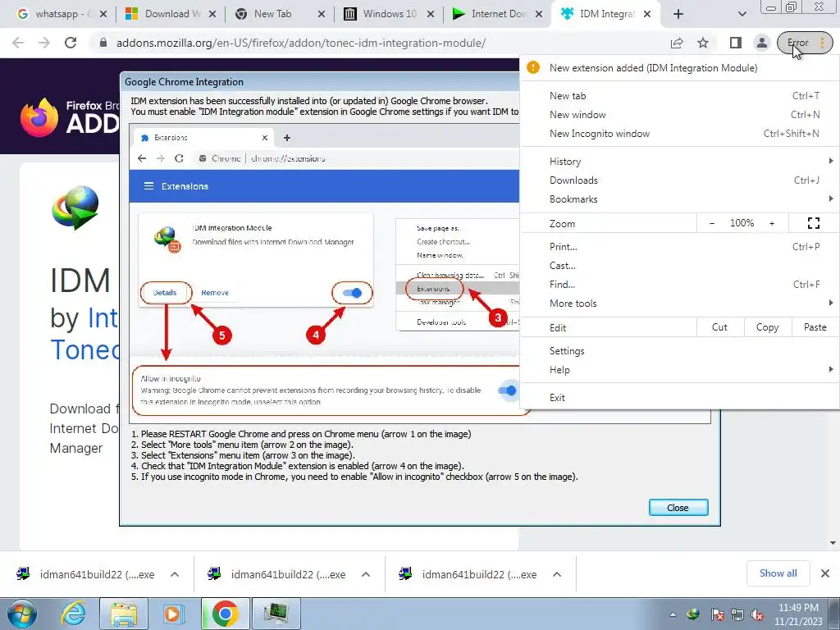Select Find menu item

click(680, 285)
